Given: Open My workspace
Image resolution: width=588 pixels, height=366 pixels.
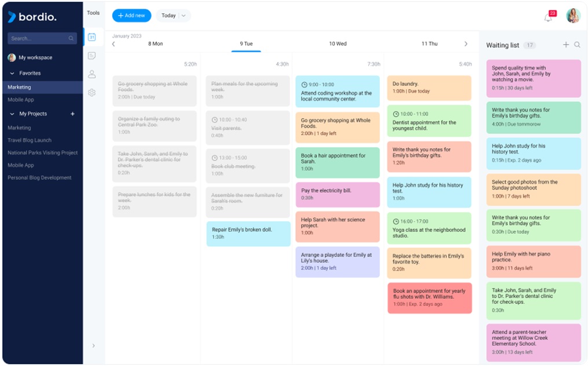Looking at the screenshot, I should (35, 57).
